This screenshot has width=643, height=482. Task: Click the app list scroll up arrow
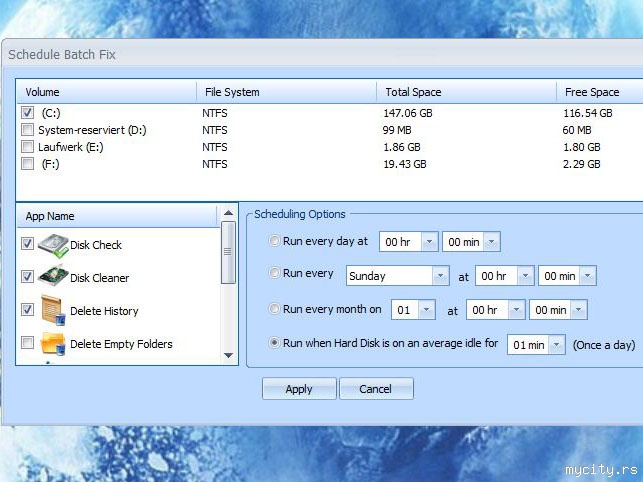click(x=228, y=212)
